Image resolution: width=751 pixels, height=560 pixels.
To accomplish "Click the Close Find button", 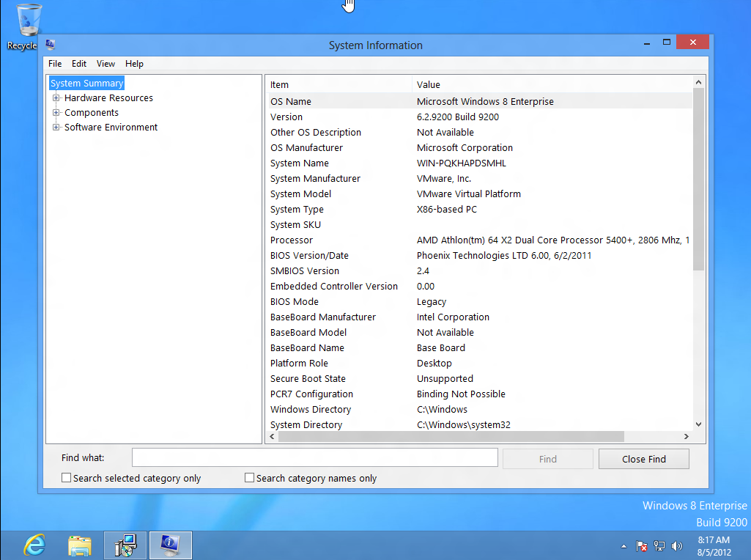I will (x=644, y=459).
